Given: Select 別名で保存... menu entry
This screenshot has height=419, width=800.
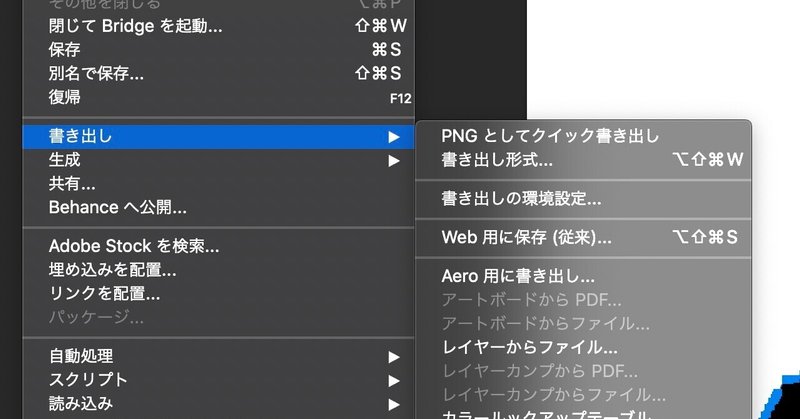Looking at the screenshot, I should click(x=218, y=73).
